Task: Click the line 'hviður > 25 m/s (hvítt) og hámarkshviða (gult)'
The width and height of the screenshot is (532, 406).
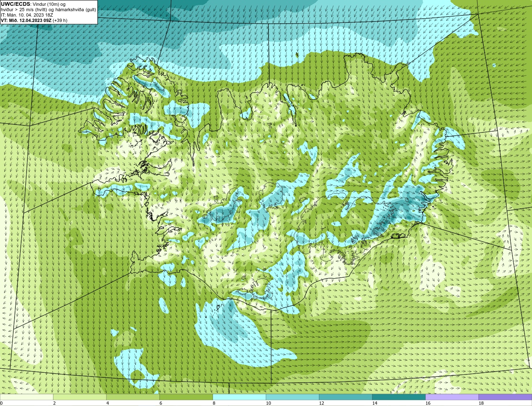Action: 48,10
